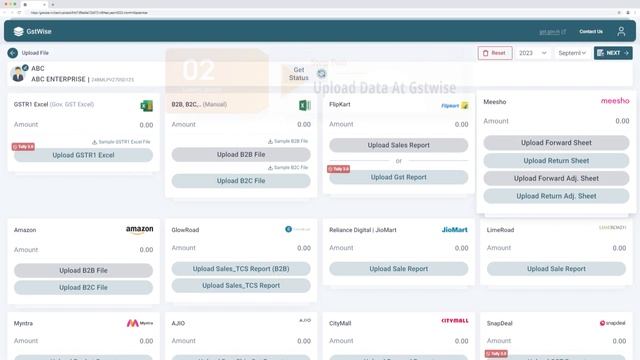Click the AJIO logo
The image size is (640, 360).
point(305,320)
